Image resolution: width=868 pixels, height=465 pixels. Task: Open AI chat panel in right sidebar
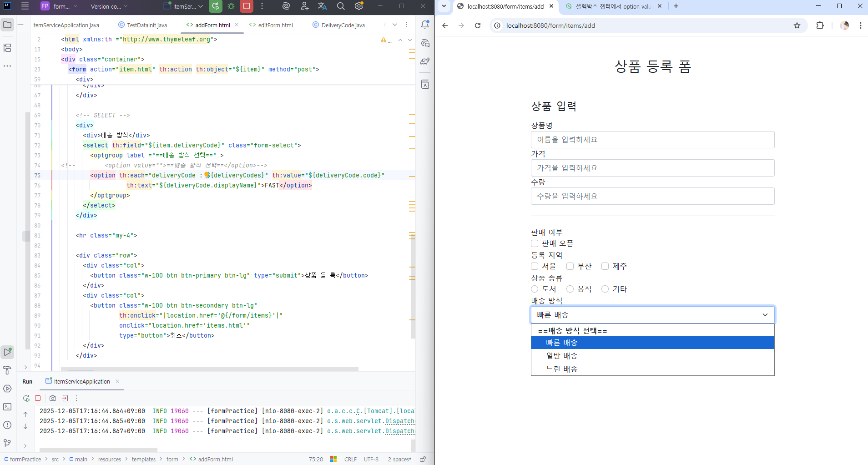point(425,43)
